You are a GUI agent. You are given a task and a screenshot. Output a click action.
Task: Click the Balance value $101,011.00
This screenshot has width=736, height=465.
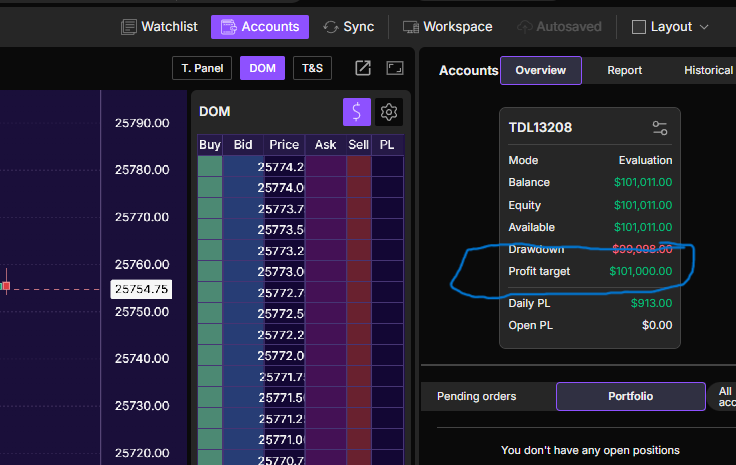click(x=643, y=182)
